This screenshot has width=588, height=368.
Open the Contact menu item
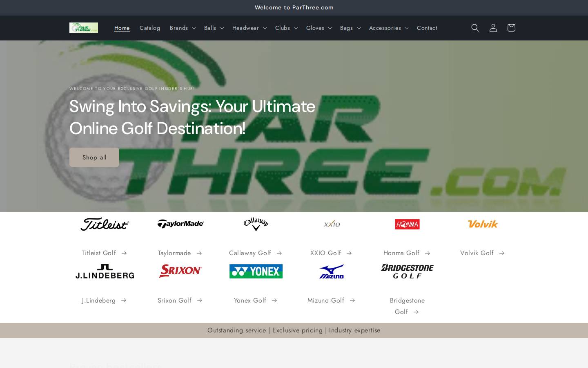[427, 28]
